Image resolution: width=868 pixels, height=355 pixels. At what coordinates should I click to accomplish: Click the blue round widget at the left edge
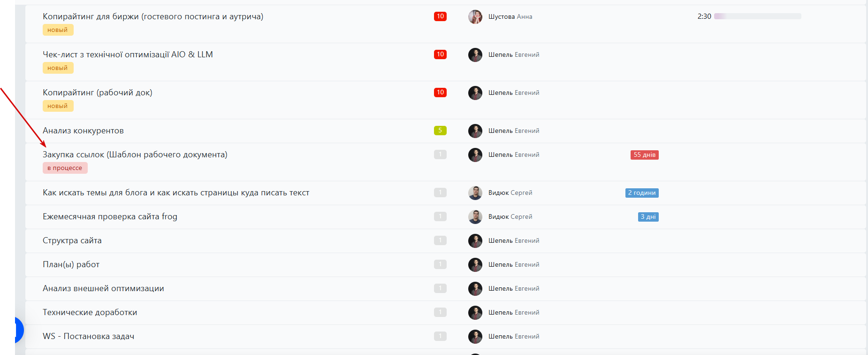pyautogui.click(x=19, y=330)
